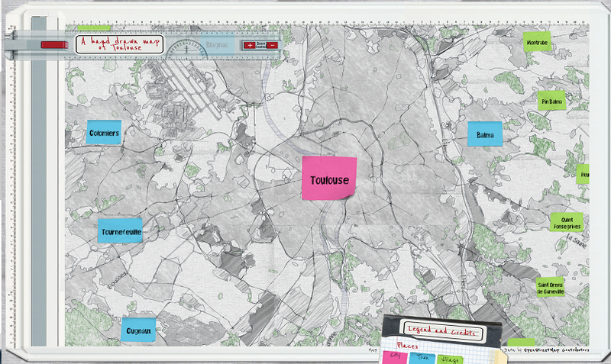This screenshot has width=611, height=364.
Task: Click the pink City legend swatch
Action: click(396, 356)
